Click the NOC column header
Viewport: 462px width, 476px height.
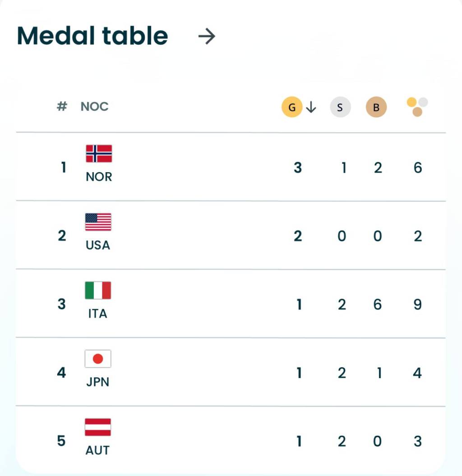[94, 107]
